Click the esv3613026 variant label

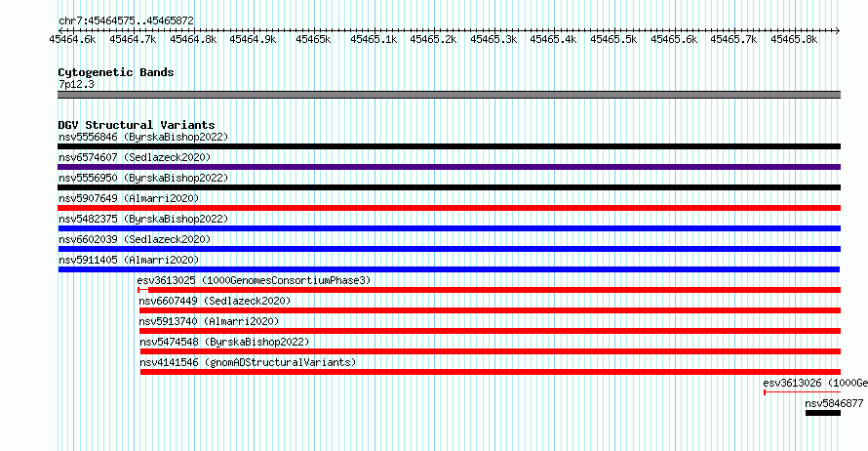pyautogui.click(x=815, y=383)
